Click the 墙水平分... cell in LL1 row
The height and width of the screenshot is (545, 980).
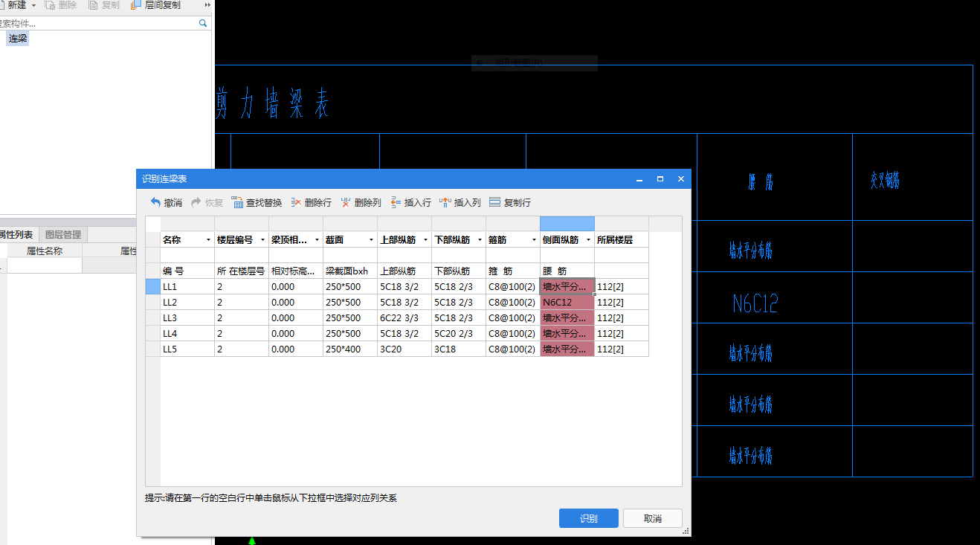(567, 287)
